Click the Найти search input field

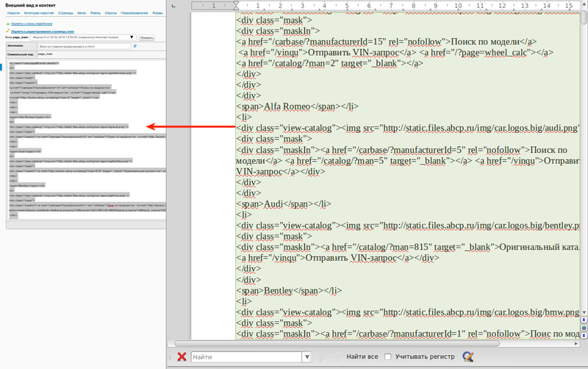(x=246, y=357)
